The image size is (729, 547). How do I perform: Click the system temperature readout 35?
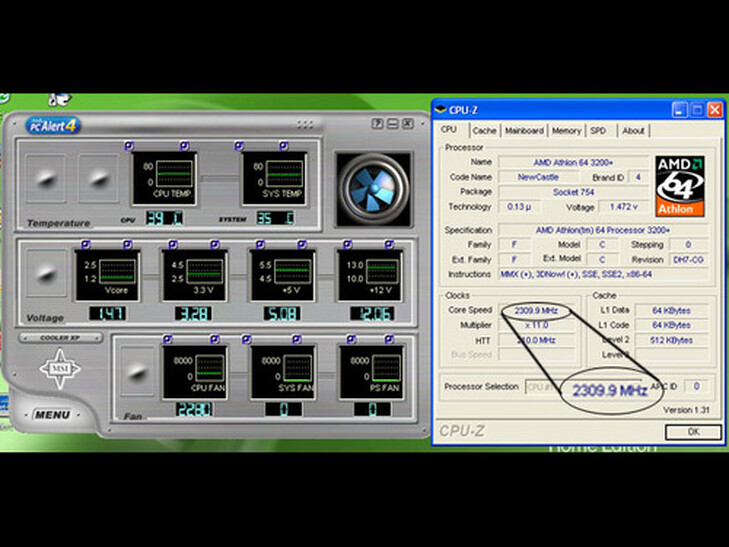tap(275, 218)
